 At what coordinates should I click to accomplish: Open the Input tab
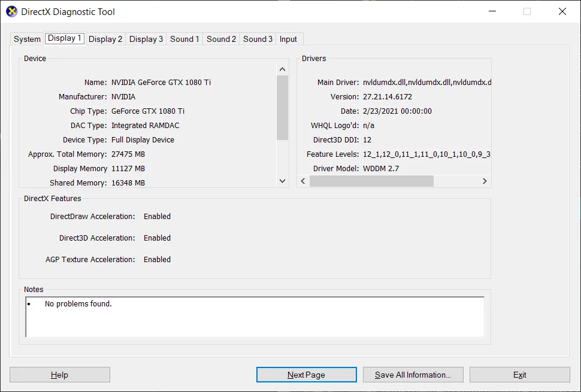pyautogui.click(x=288, y=39)
